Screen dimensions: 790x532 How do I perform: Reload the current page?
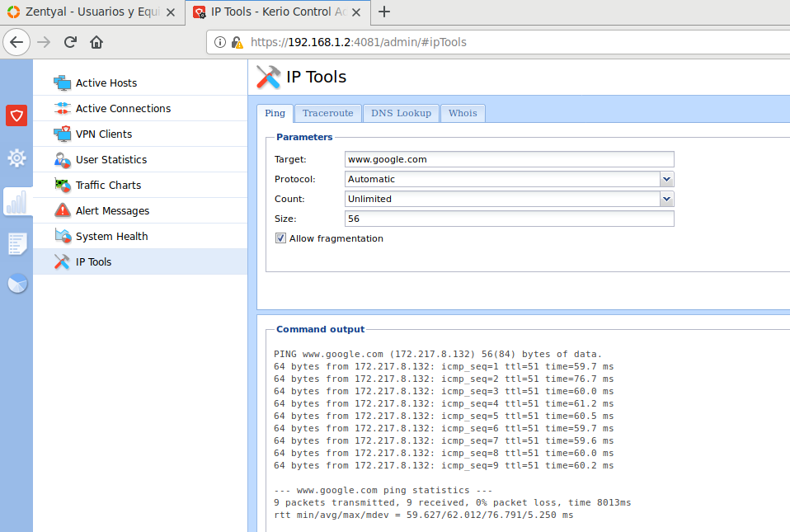70,42
